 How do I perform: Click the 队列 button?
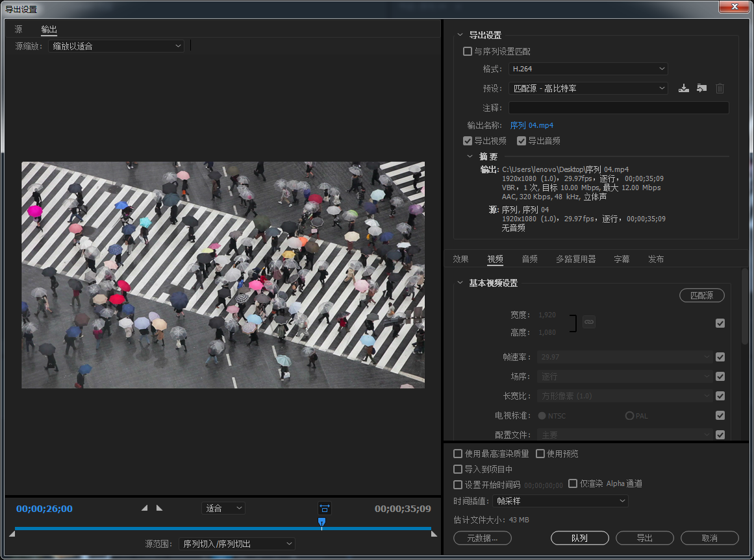[x=580, y=539]
